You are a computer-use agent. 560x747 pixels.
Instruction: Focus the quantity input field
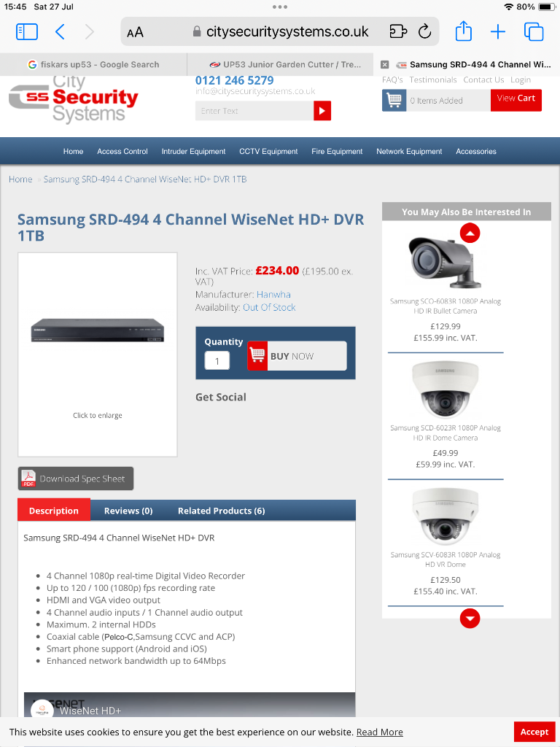coord(217,360)
